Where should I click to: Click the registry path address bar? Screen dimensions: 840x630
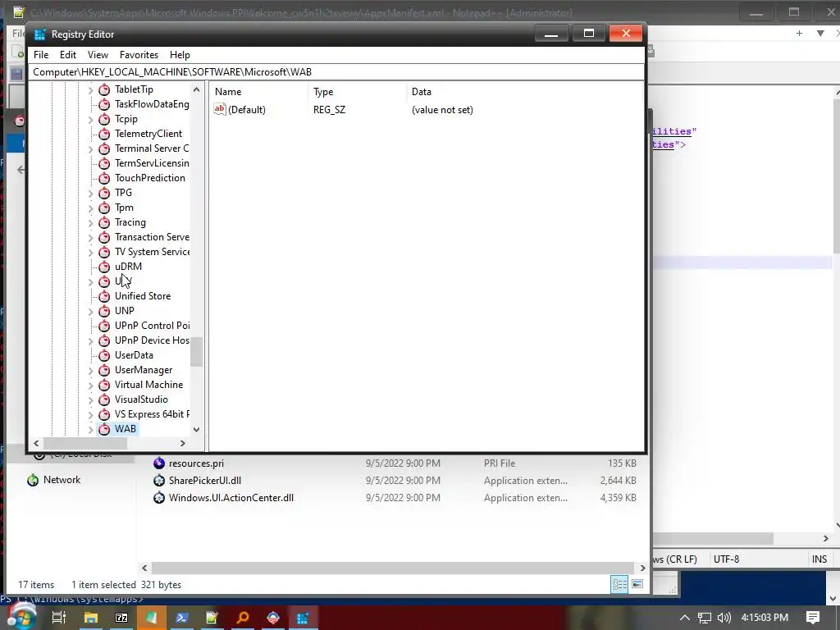pos(336,72)
